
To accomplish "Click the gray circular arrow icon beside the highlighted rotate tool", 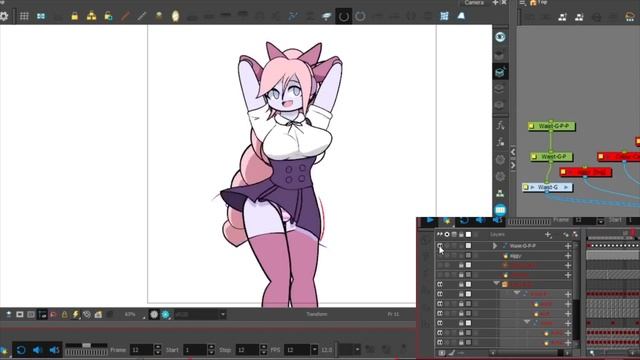I will 360,16.
